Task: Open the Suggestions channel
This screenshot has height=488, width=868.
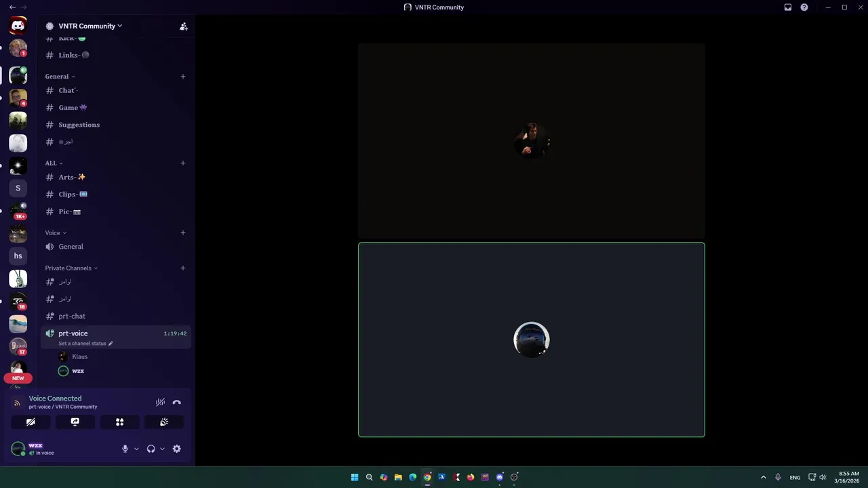Action: (116, 125)
